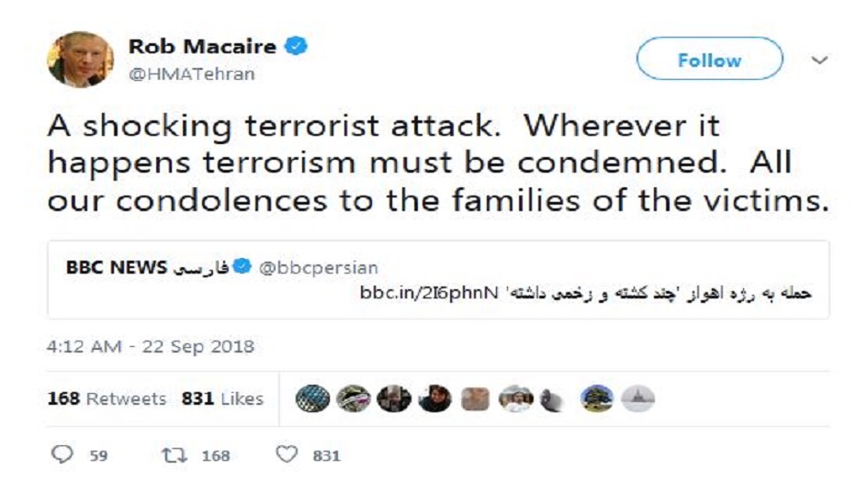Image resolution: width=868 pixels, height=482 pixels.
Task: Expand the tweet options chevron
Action: tap(820, 61)
